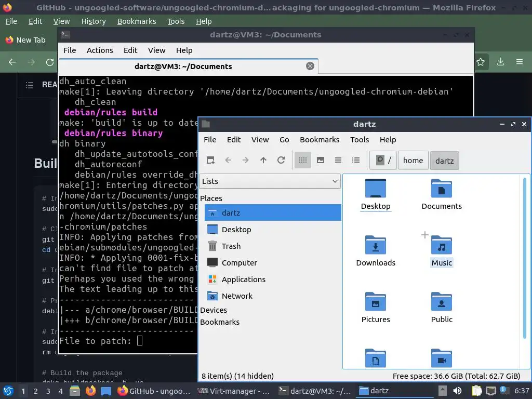Close the terminal tab dartz@VM3: ~/Documents
This screenshot has height=399, width=532.
coord(310,66)
